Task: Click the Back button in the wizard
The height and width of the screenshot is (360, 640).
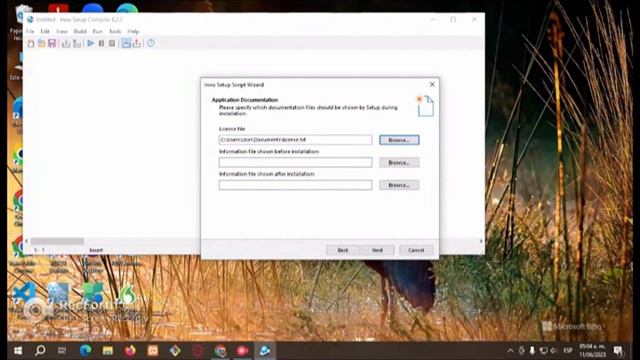Action: click(343, 250)
